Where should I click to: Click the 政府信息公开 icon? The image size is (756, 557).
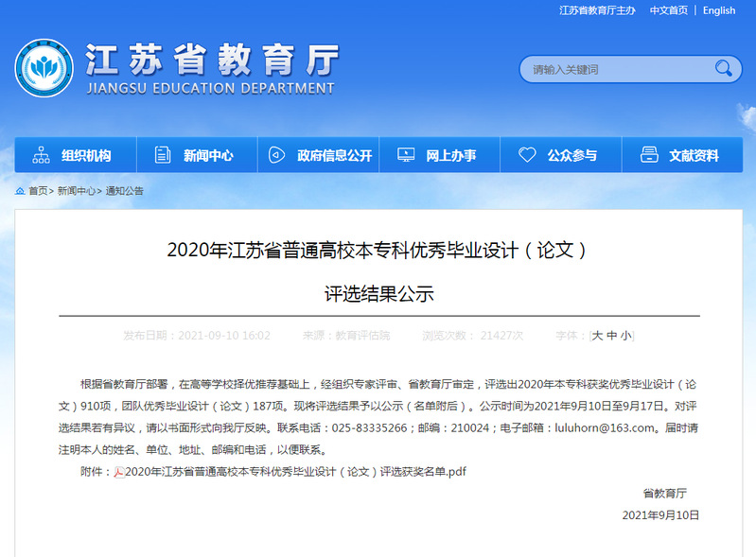pos(276,155)
